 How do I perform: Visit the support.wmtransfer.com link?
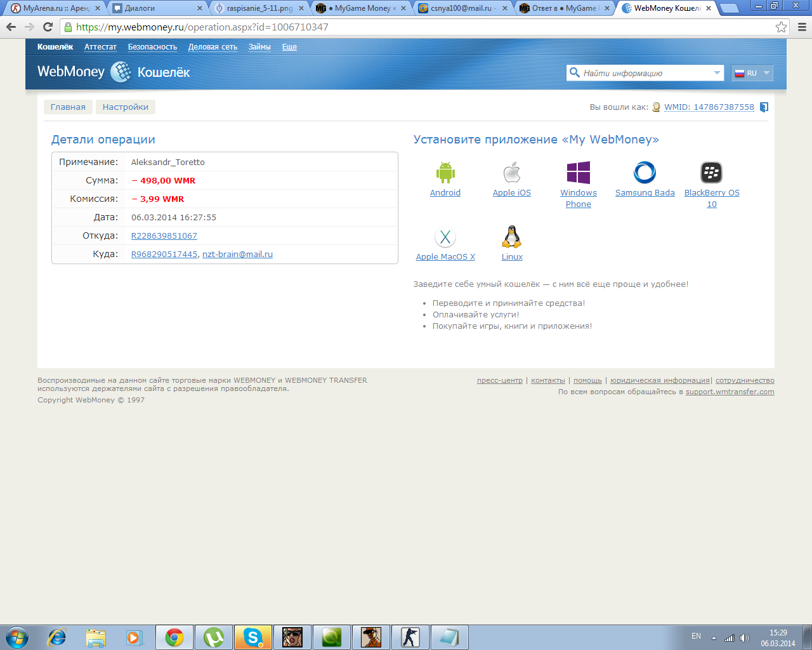click(x=730, y=392)
